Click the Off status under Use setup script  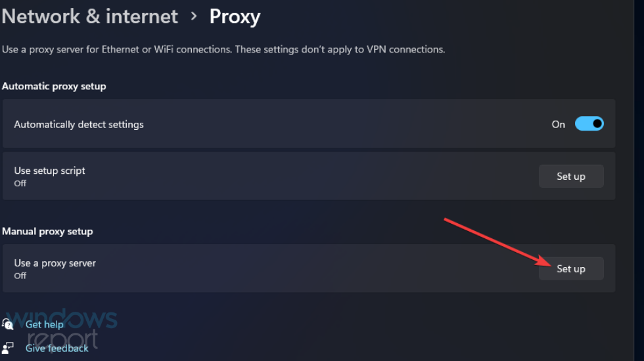tap(20, 184)
